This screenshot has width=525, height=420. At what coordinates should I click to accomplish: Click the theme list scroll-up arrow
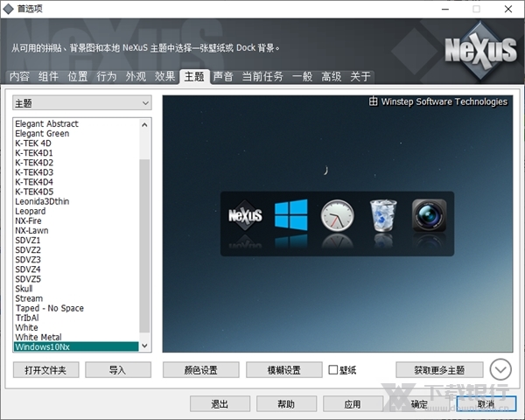click(x=144, y=125)
